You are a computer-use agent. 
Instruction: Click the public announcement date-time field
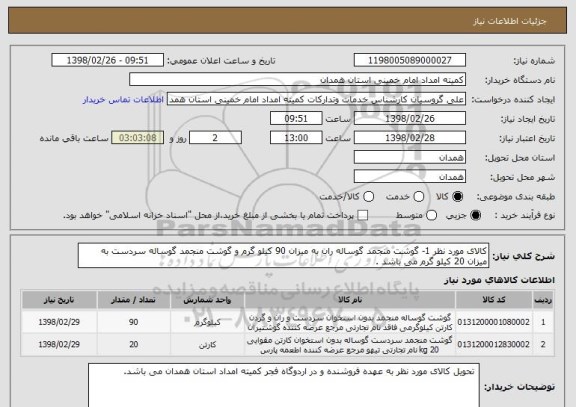[108, 60]
